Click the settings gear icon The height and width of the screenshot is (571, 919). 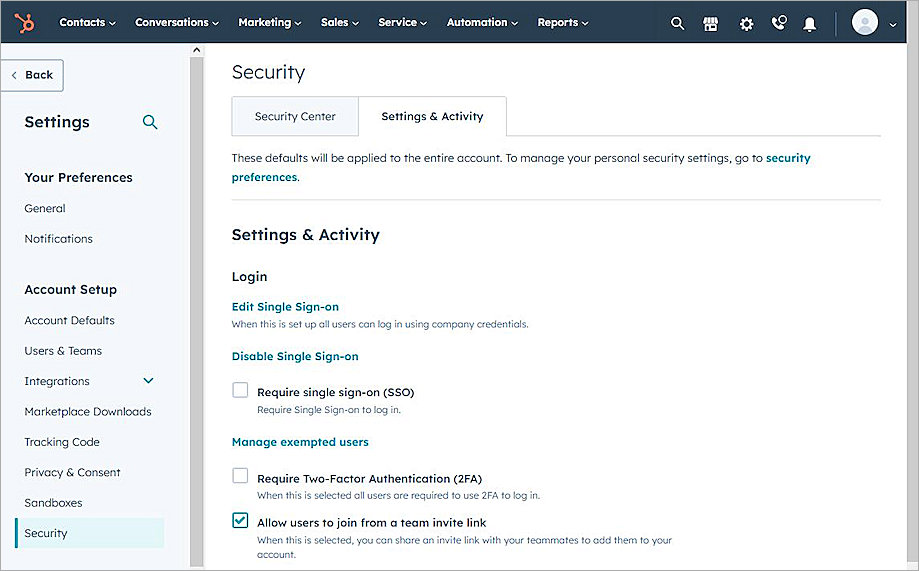(746, 23)
